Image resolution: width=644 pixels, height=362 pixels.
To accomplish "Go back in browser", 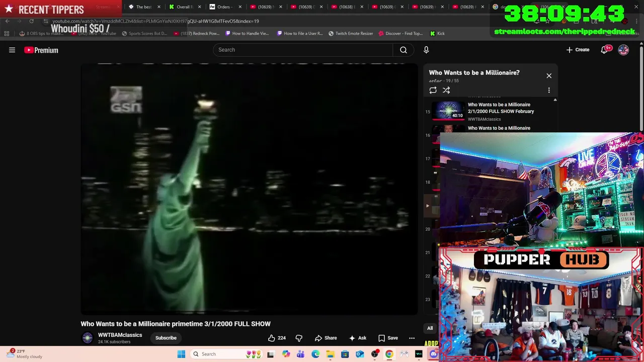I will click(x=7, y=21).
